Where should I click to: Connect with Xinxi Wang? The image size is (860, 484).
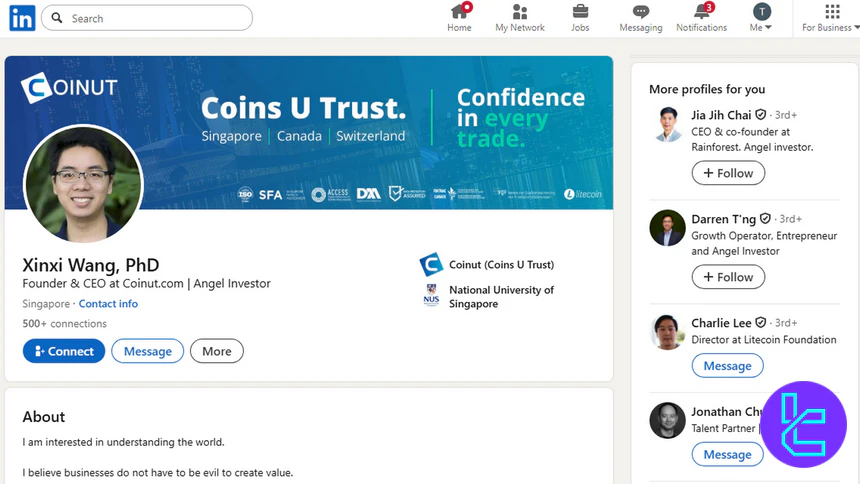coord(64,351)
